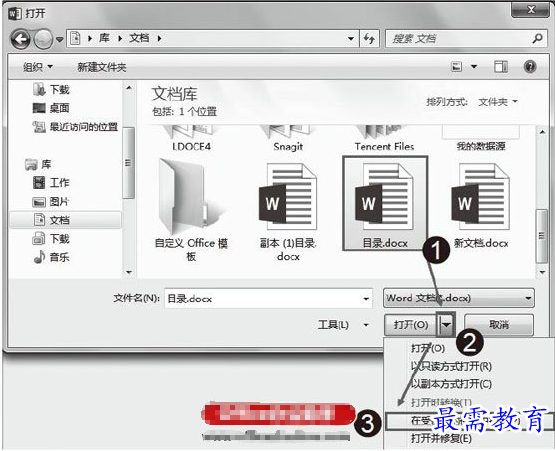Select the 新文档.docx file

(481, 205)
